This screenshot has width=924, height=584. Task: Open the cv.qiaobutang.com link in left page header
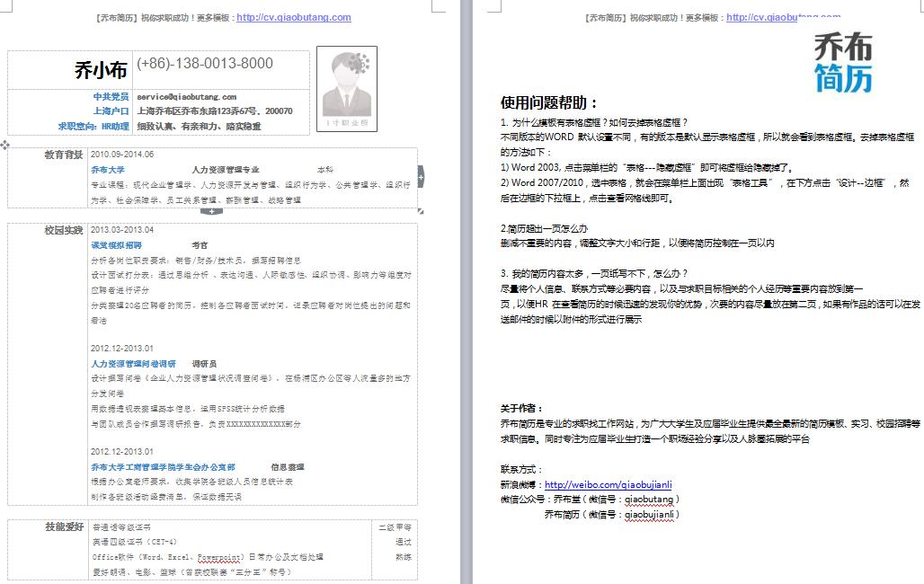click(294, 17)
